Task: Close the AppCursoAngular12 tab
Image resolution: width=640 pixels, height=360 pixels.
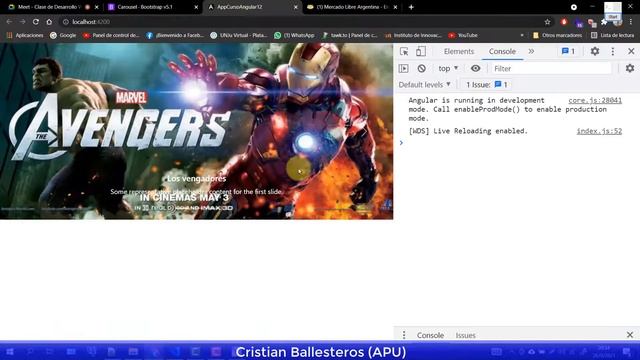Action: pyautogui.click(x=296, y=7)
